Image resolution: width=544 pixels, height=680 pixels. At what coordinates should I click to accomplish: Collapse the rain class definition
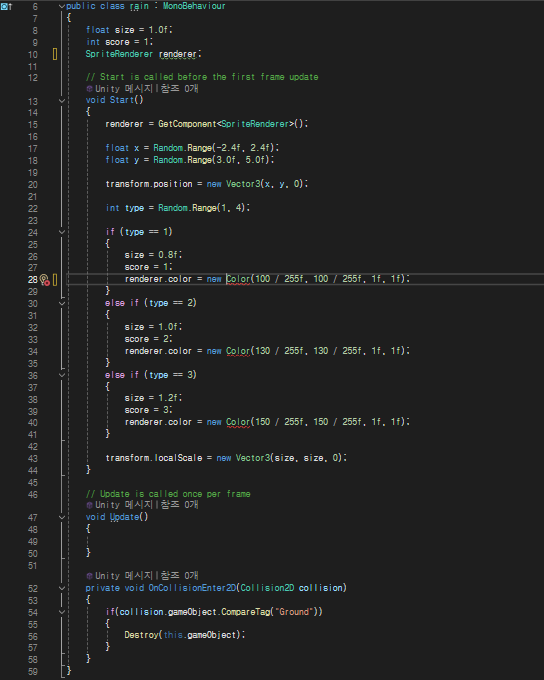pyautogui.click(x=62, y=7)
